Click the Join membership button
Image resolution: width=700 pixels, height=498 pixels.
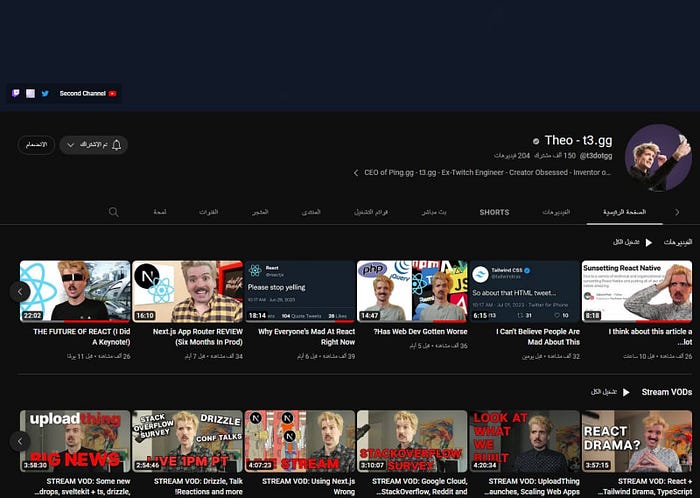pos(36,145)
